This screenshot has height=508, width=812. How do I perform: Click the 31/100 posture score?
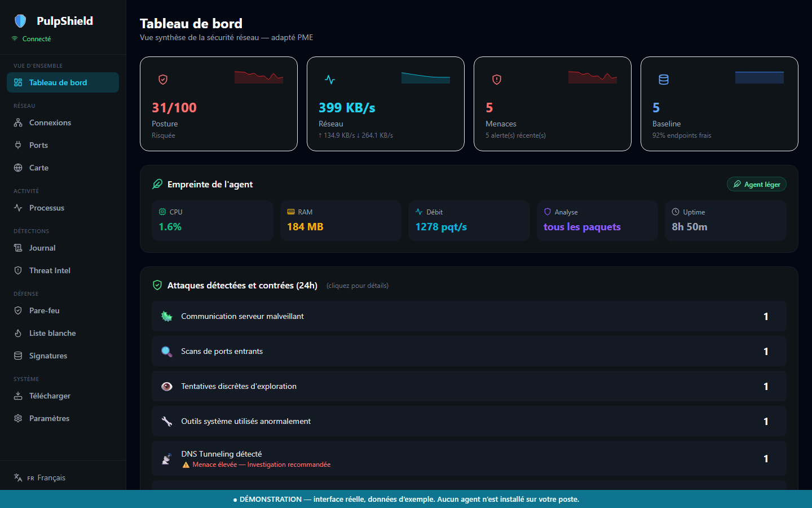coord(174,108)
